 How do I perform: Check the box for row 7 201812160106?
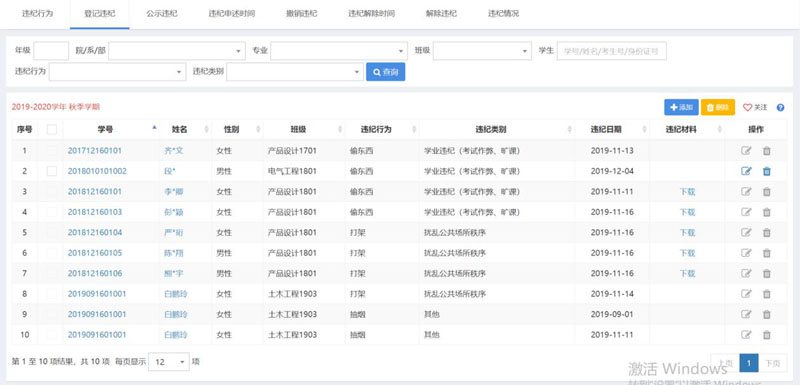coord(52,273)
